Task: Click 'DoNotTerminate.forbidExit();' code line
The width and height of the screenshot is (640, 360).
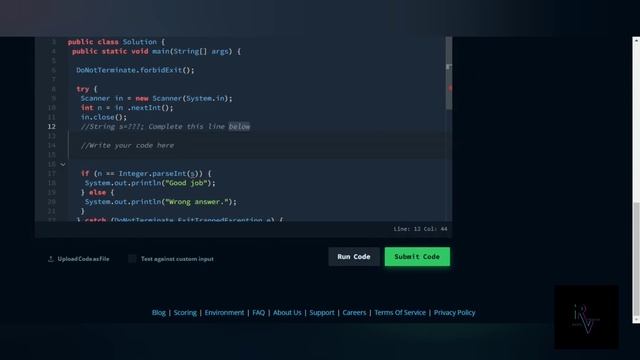Action: 135,70
